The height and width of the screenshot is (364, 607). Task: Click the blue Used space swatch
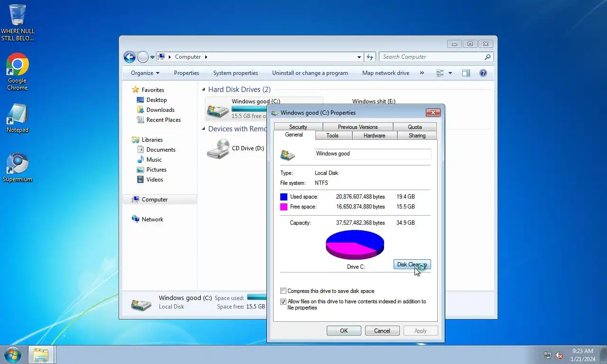pos(284,197)
